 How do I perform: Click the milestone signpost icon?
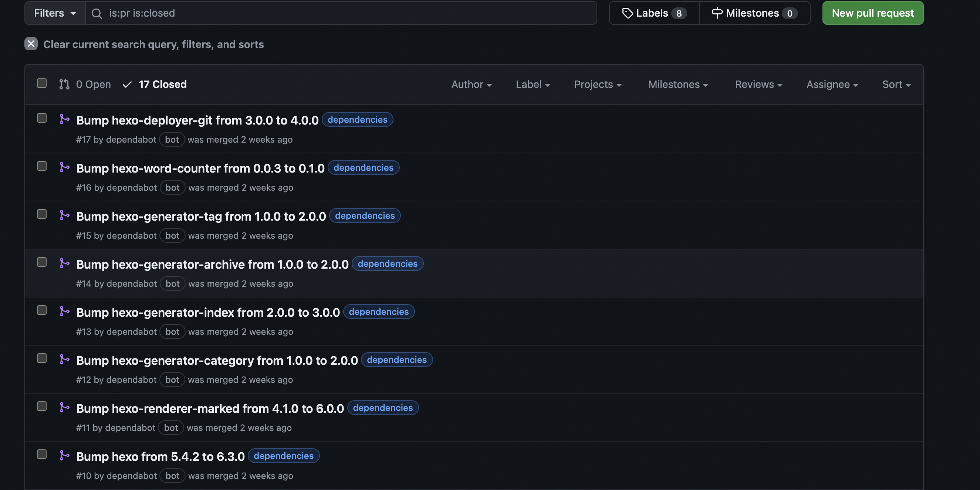pos(717,13)
